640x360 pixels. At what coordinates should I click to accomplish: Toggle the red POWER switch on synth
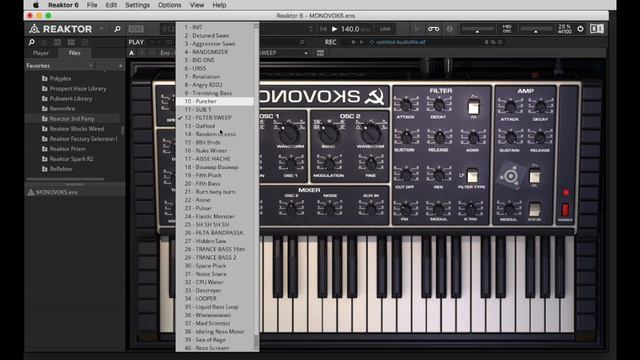click(x=565, y=210)
